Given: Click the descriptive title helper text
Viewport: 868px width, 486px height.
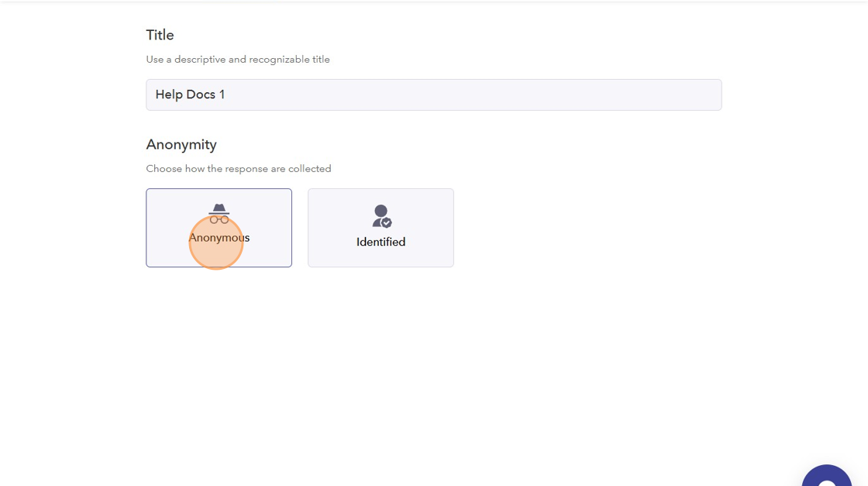Looking at the screenshot, I should (x=238, y=59).
